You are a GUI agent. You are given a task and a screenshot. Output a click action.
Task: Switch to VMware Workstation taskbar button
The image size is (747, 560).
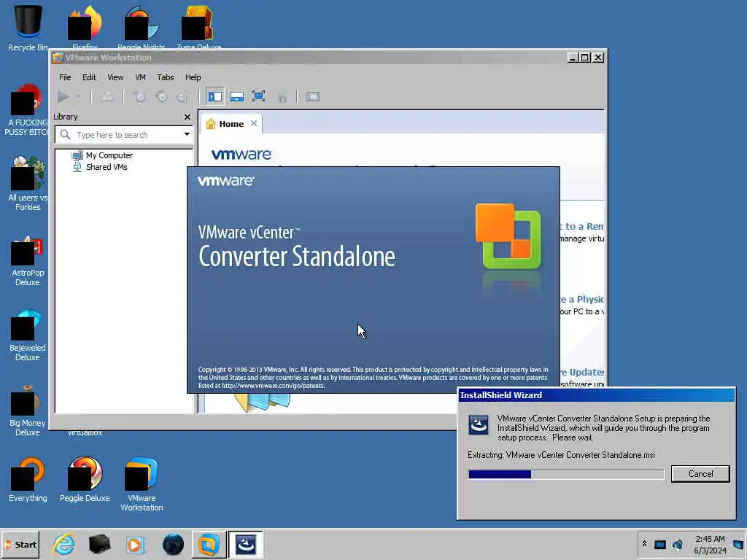pyautogui.click(x=209, y=544)
